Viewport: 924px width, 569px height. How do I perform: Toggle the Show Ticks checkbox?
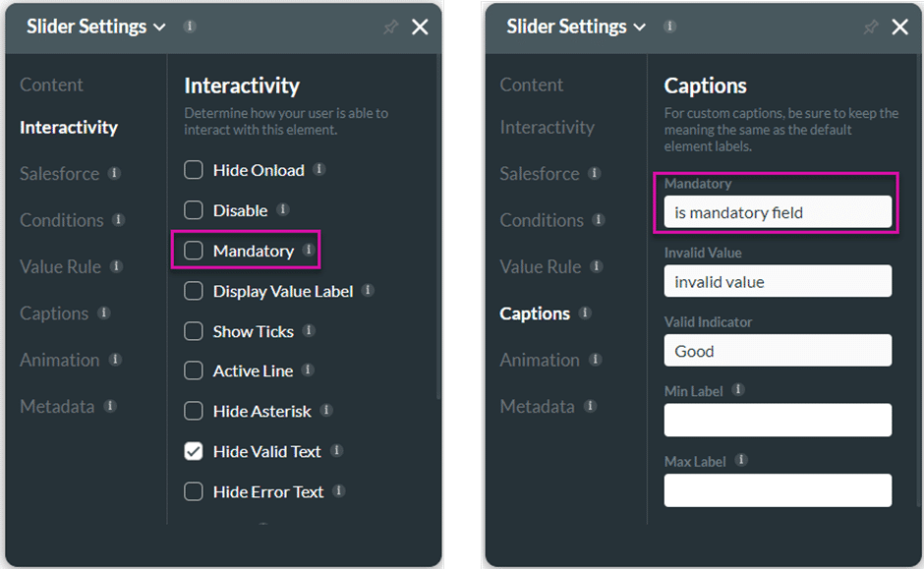pos(194,331)
